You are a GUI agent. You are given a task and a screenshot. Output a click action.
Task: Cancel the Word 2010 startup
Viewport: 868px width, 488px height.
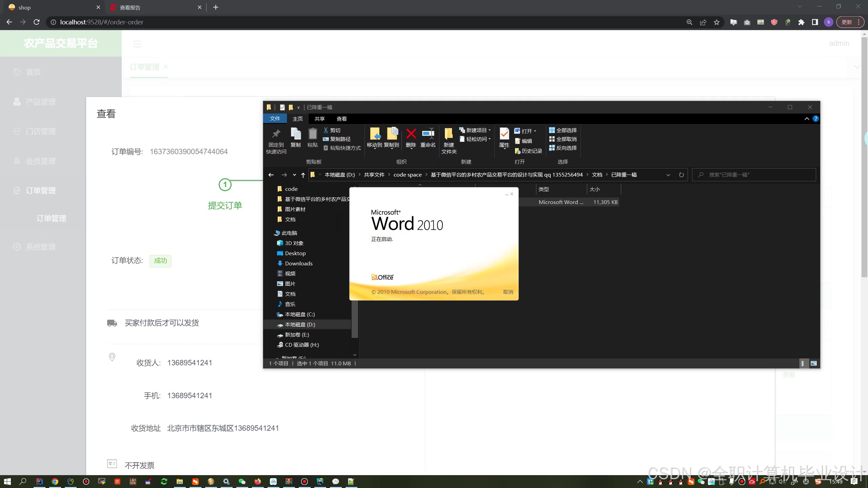pyautogui.click(x=508, y=292)
